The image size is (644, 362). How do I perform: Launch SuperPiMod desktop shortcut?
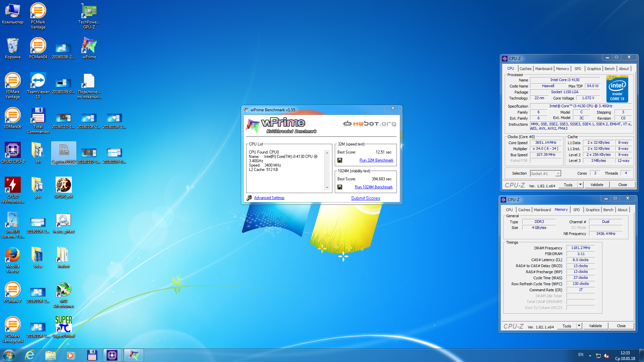pyautogui.click(x=64, y=327)
